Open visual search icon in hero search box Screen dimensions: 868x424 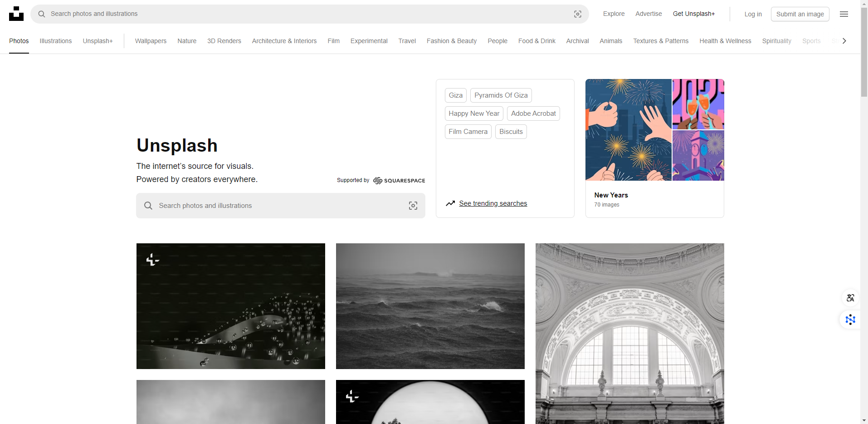coord(413,206)
